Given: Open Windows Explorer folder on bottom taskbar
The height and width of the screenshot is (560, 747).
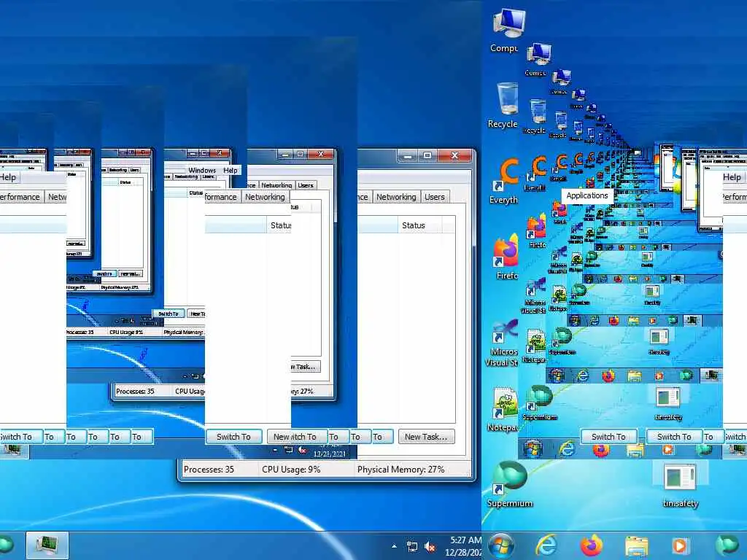Looking at the screenshot, I should (x=636, y=546).
